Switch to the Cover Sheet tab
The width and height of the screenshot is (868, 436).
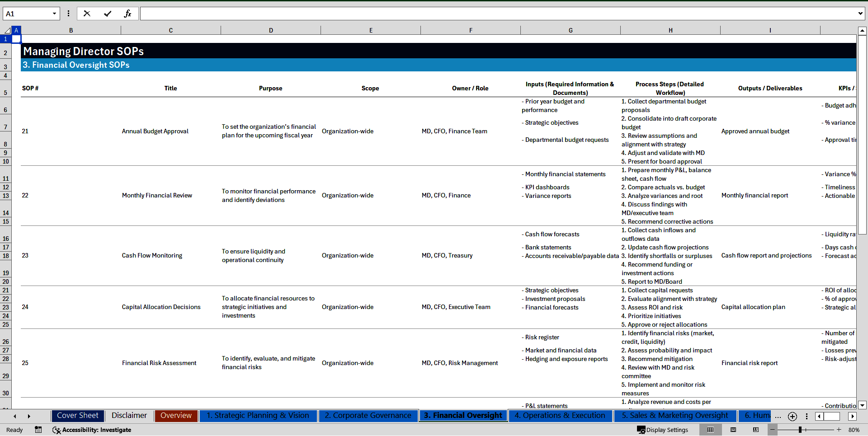click(78, 416)
